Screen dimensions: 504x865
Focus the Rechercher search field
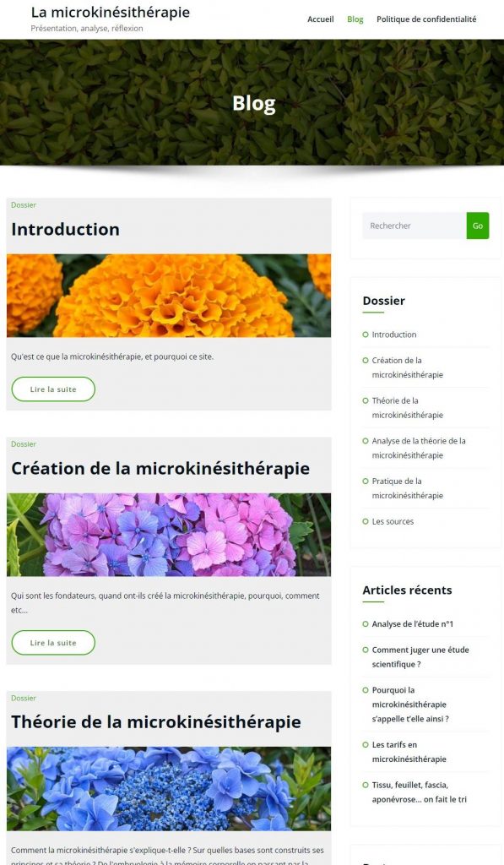point(415,226)
